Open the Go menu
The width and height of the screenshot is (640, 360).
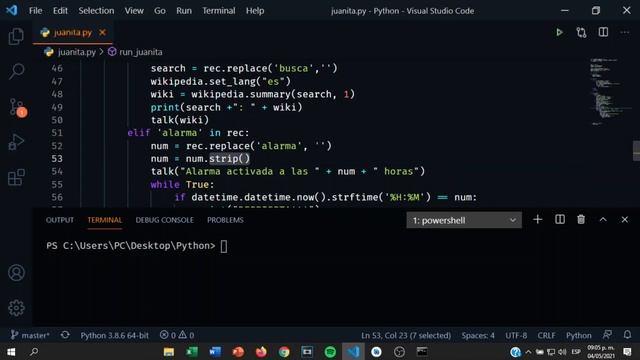pos(160,11)
